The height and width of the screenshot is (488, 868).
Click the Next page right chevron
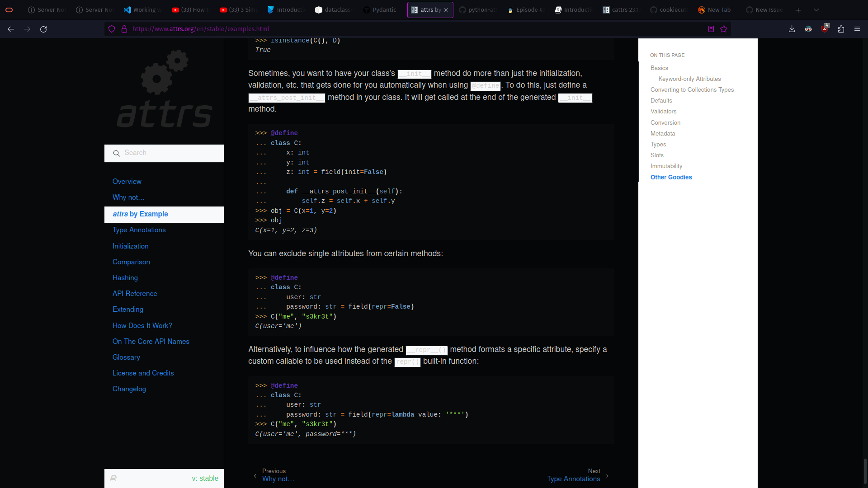pyautogui.click(x=607, y=476)
